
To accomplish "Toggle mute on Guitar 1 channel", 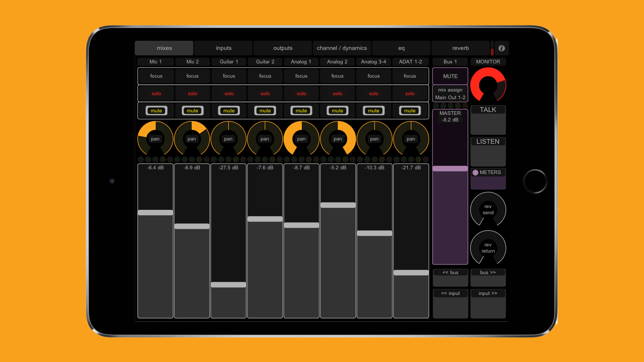I will (x=229, y=110).
